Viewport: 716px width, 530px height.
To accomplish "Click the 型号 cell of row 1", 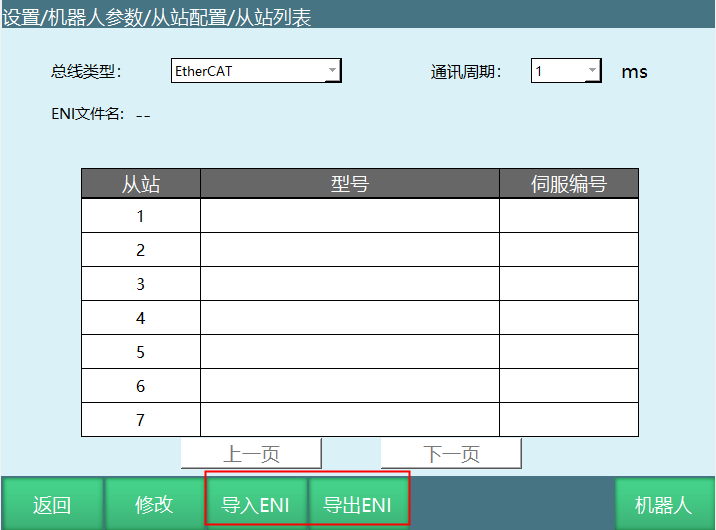I will pyautogui.click(x=350, y=216).
